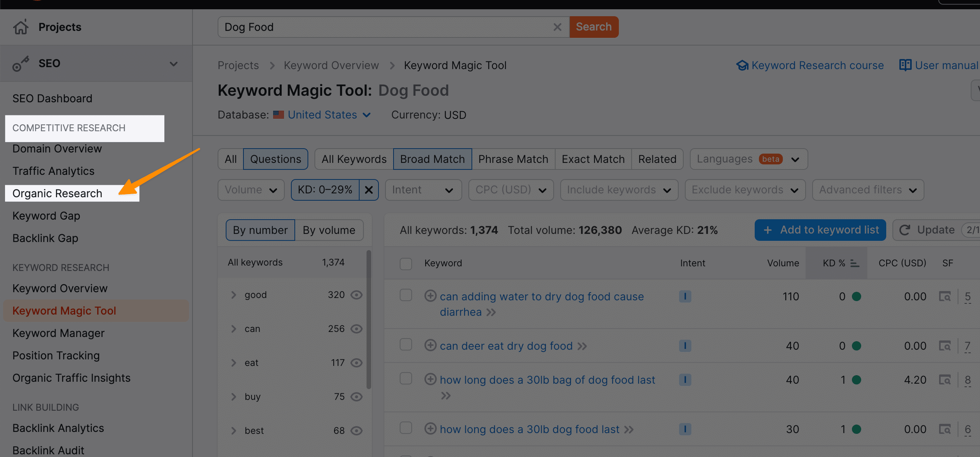Click the Search button

594,27
